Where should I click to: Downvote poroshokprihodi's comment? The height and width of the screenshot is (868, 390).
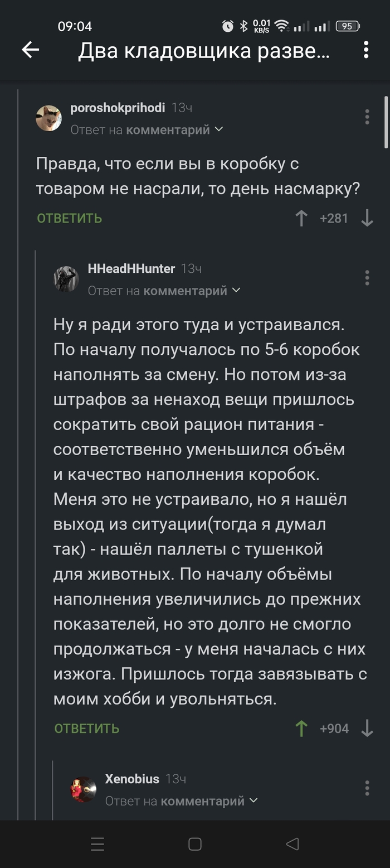(367, 218)
